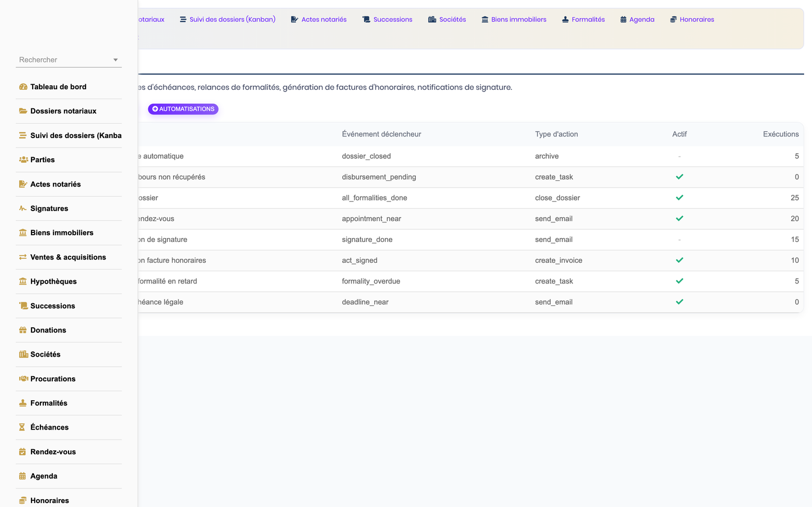
Task: Toggle active check for act_signed row
Action: coord(679,260)
